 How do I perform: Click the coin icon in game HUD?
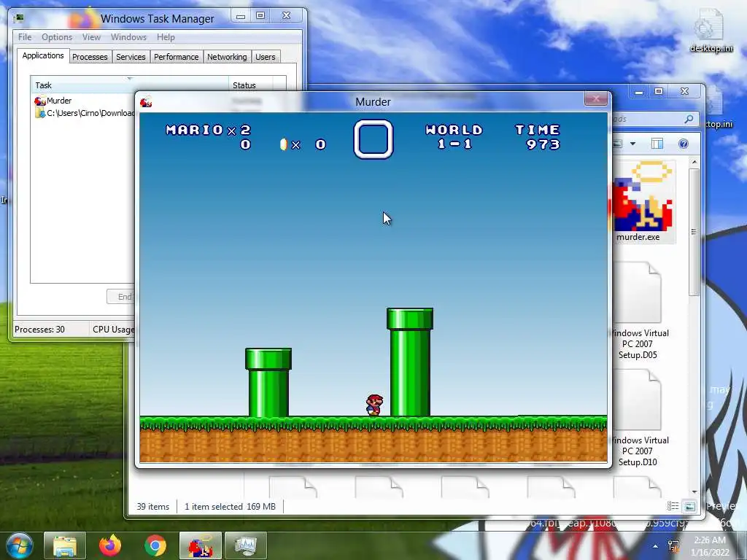(x=284, y=144)
